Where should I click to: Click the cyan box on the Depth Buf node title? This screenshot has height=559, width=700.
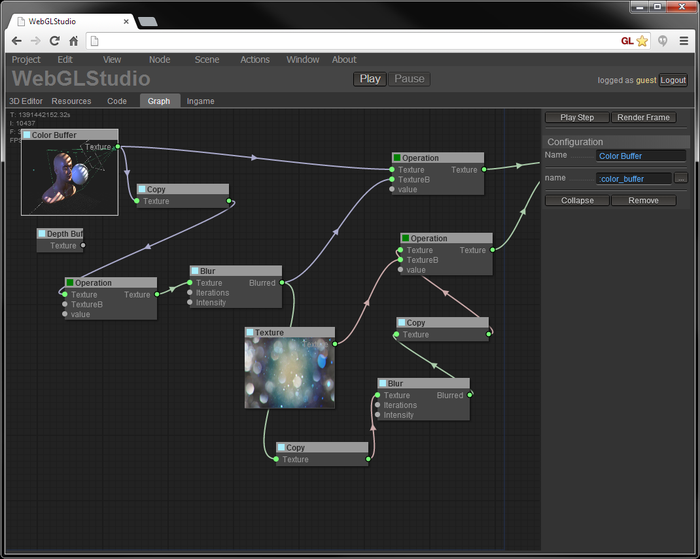(42, 234)
